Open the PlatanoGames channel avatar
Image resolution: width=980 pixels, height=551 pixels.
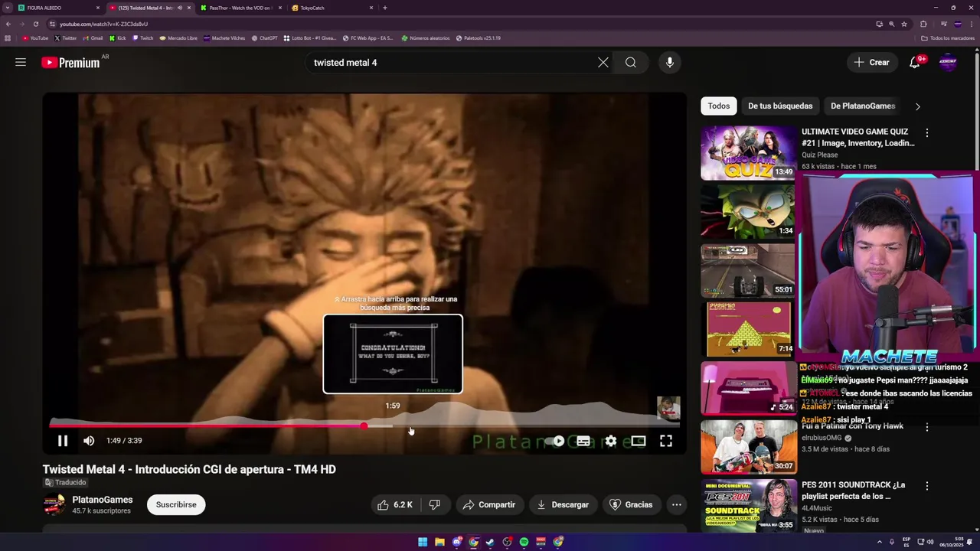54,504
